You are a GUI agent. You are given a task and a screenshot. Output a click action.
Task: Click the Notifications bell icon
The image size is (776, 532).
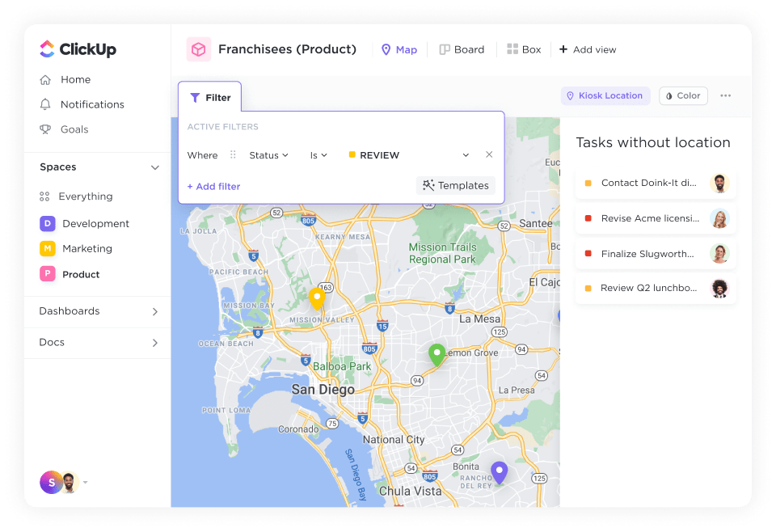[x=45, y=104]
